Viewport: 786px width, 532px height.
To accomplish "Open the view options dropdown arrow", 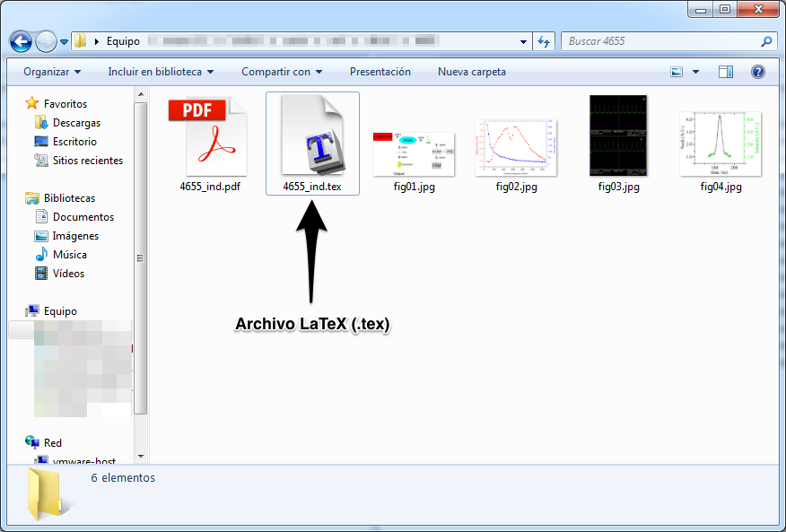I will pos(695,72).
